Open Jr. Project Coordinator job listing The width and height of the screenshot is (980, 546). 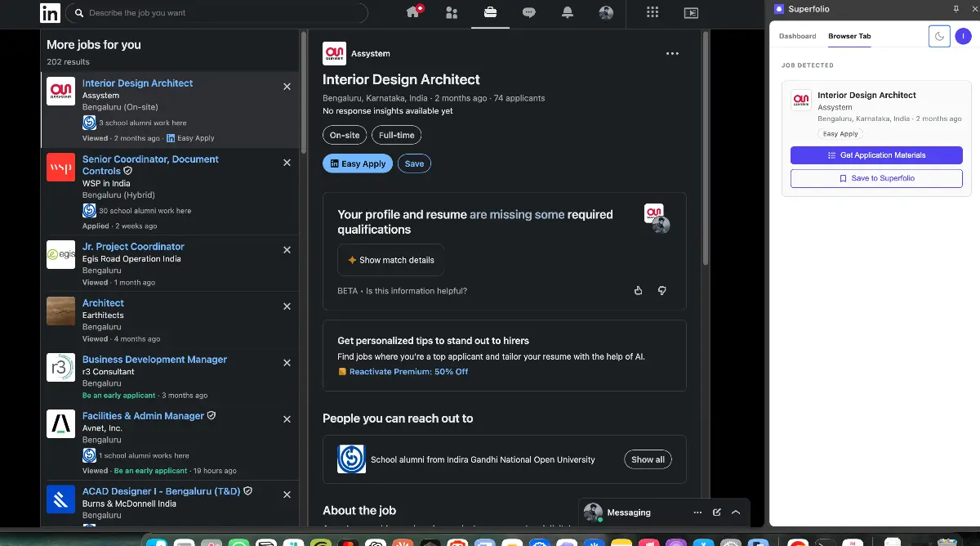(x=133, y=246)
